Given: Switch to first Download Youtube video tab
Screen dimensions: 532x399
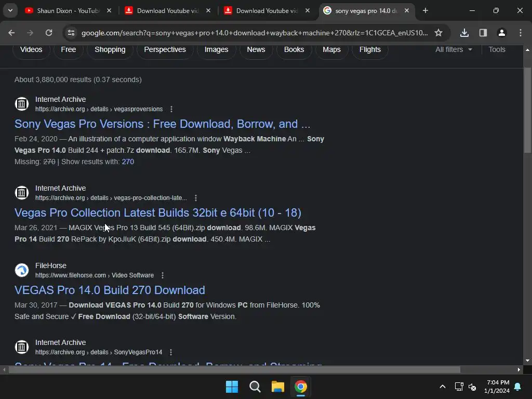Looking at the screenshot, I should tap(168, 10).
